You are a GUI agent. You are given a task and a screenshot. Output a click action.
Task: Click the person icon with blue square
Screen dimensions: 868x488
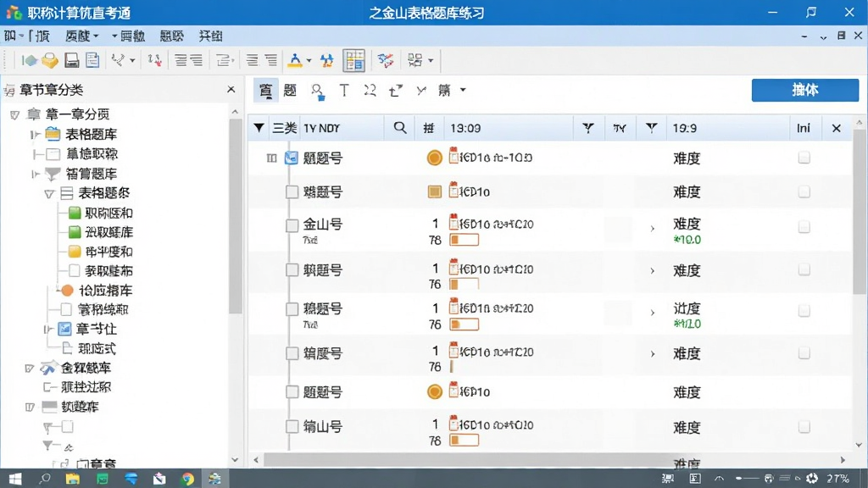pyautogui.click(x=318, y=91)
